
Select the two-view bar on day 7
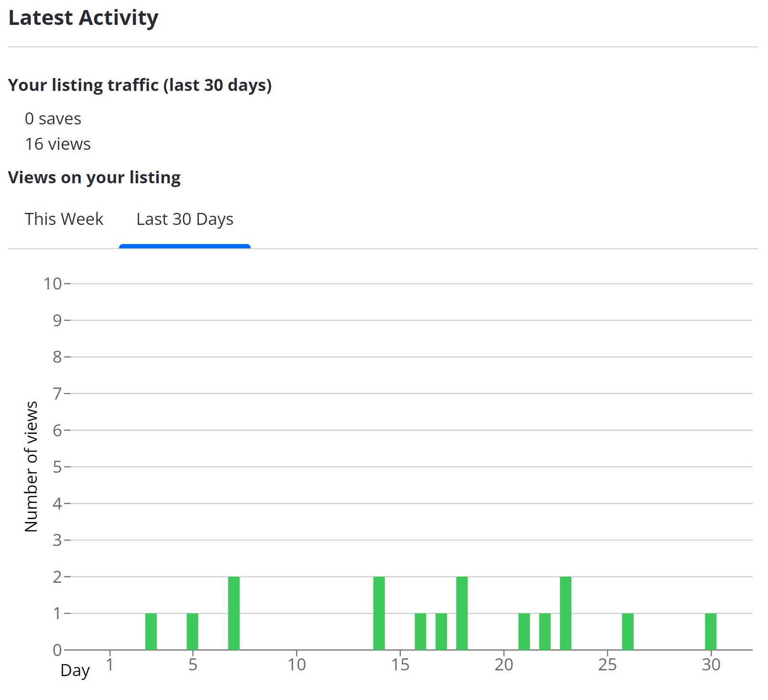234,613
